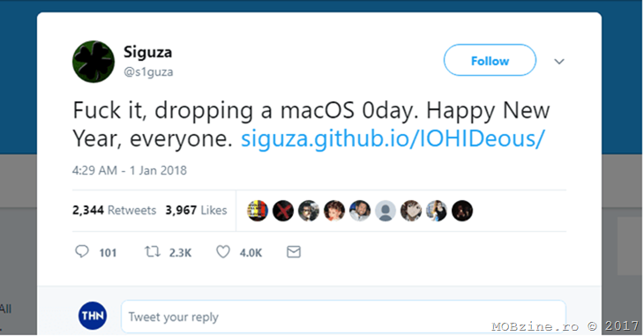The image size is (644, 336).
Task: Open the red X liker avatar
Action: pos(283,211)
